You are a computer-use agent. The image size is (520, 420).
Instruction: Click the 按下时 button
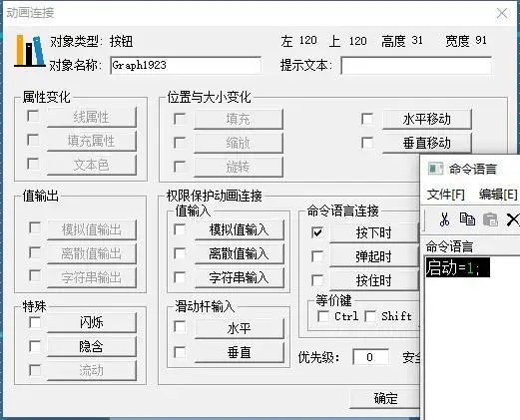pyautogui.click(x=373, y=232)
